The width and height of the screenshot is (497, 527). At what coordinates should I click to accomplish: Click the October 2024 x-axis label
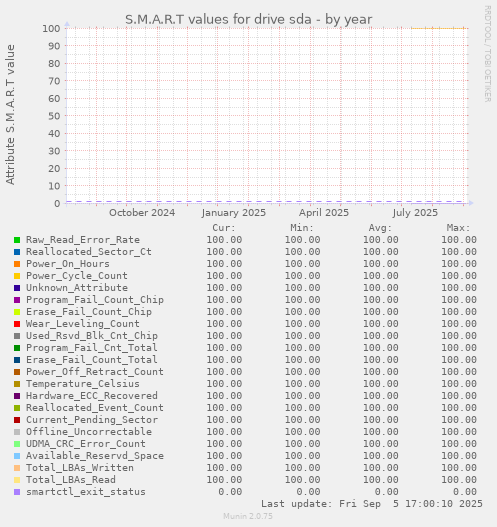142,213
